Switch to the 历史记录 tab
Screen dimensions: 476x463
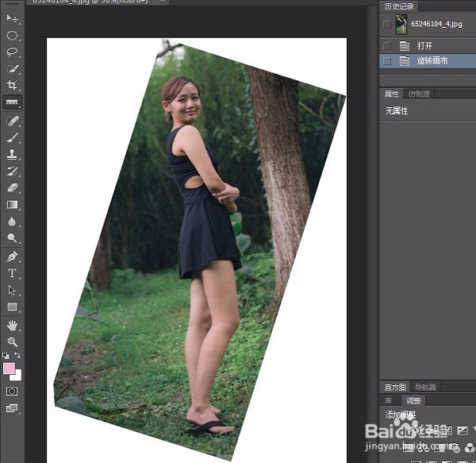(398, 6)
